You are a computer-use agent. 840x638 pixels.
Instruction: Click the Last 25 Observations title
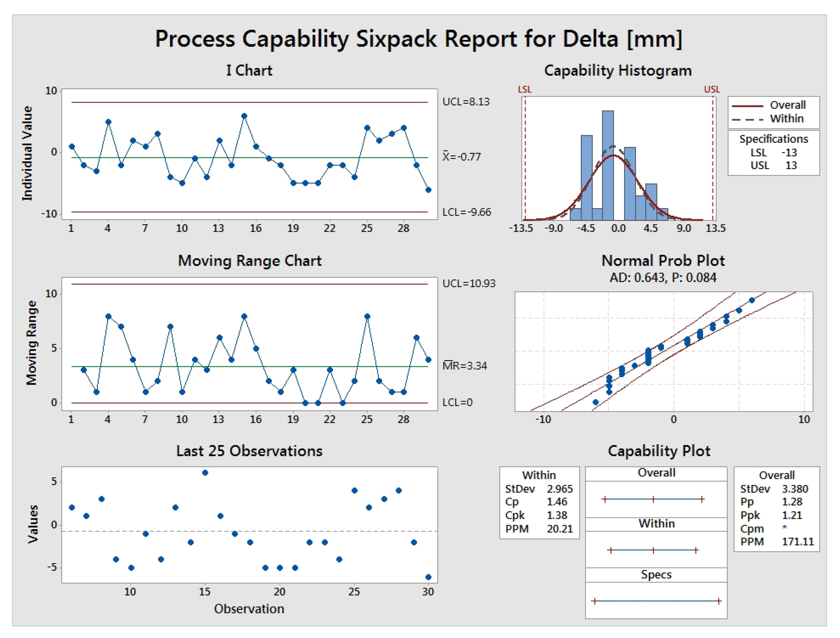[249, 451]
